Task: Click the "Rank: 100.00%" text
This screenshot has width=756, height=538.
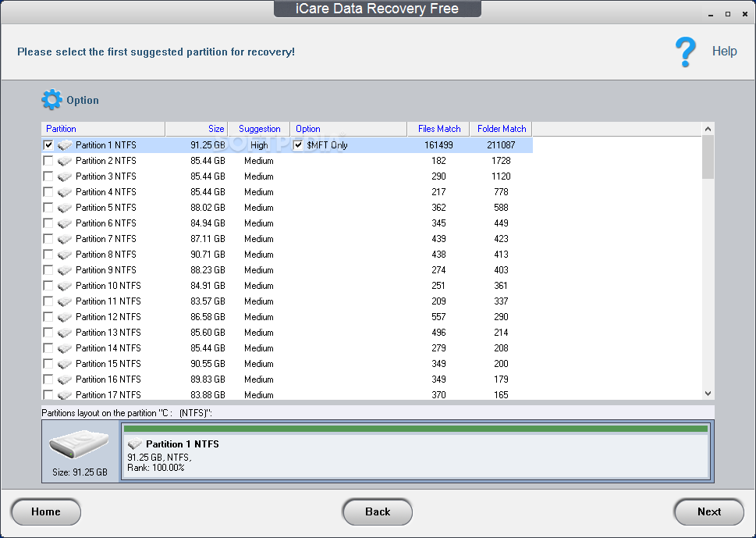Action: click(x=156, y=468)
